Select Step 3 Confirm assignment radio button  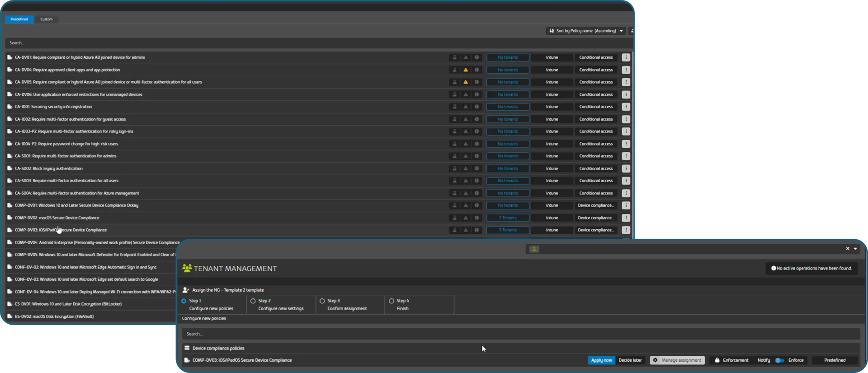322,301
